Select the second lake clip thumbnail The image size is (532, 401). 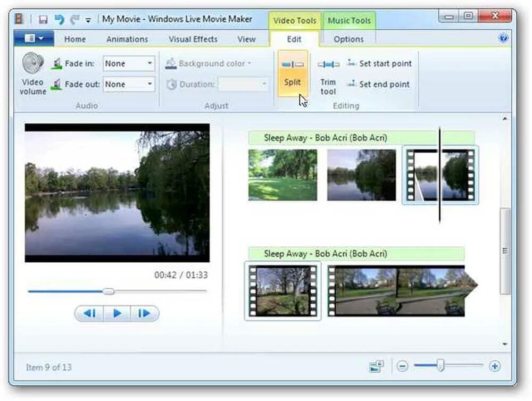click(361, 175)
